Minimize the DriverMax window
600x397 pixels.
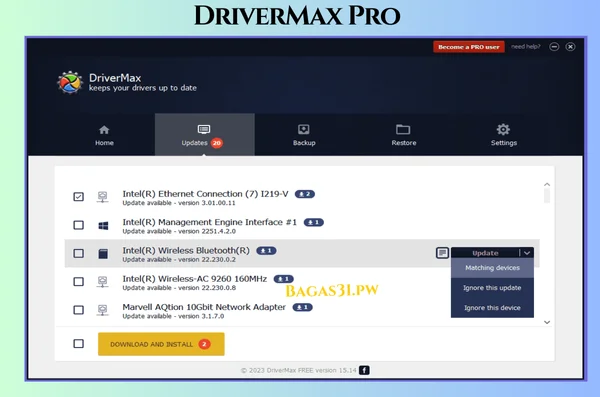point(554,47)
